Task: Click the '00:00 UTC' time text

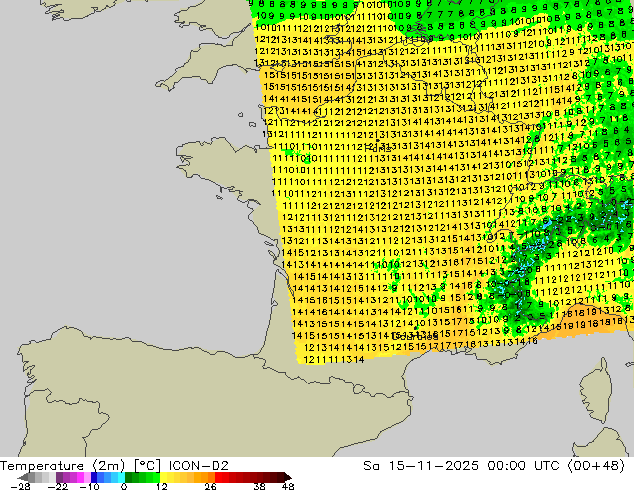Action: pos(524,466)
